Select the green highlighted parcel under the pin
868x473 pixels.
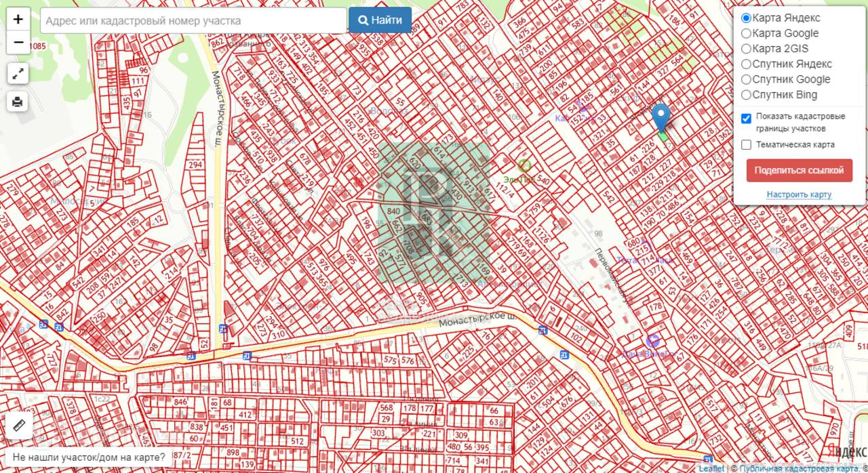(x=664, y=136)
